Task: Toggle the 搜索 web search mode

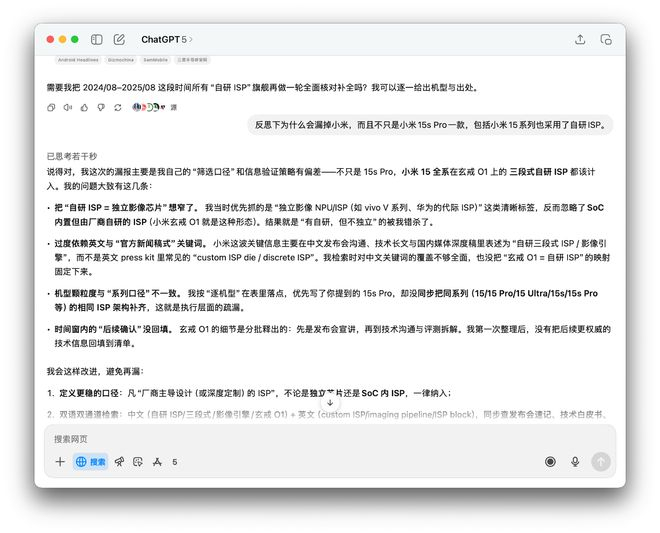Action: 90,462
